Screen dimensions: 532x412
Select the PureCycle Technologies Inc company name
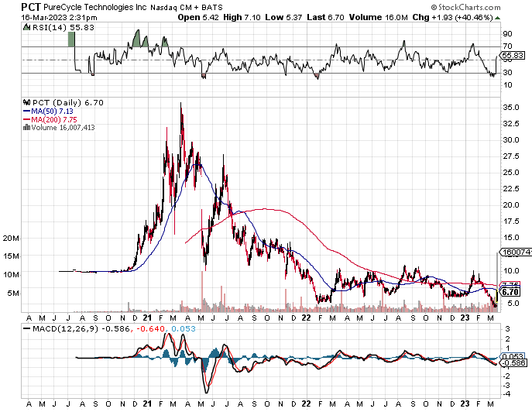95,7
